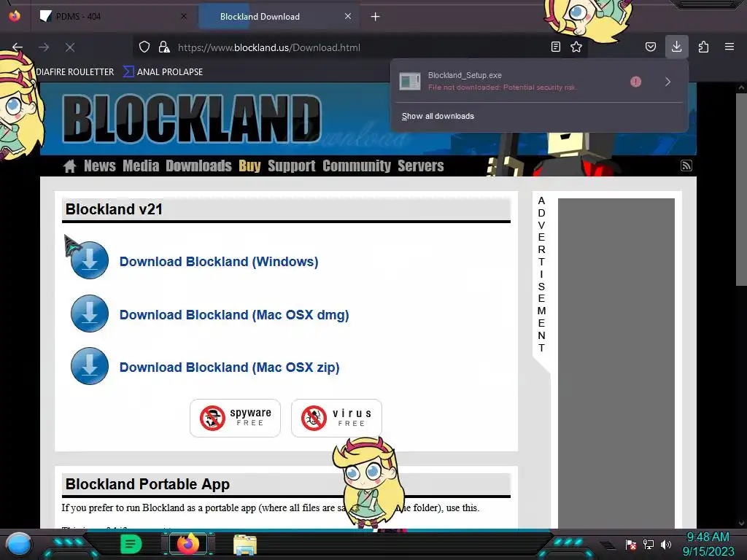Toggle reader view icon in address bar

[555, 47]
